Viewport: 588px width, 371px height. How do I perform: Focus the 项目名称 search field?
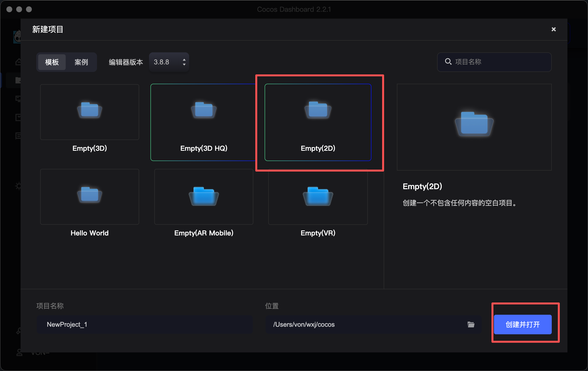(494, 62)
